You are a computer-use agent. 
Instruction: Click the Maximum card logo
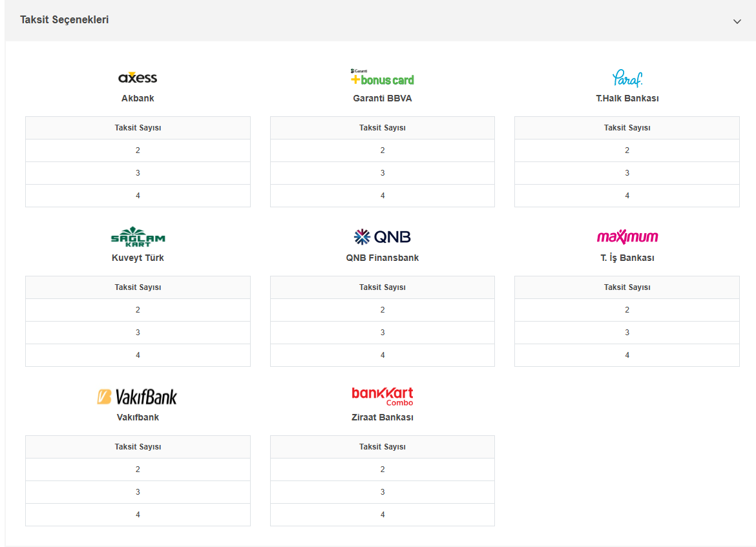click(x=627, y=237)
